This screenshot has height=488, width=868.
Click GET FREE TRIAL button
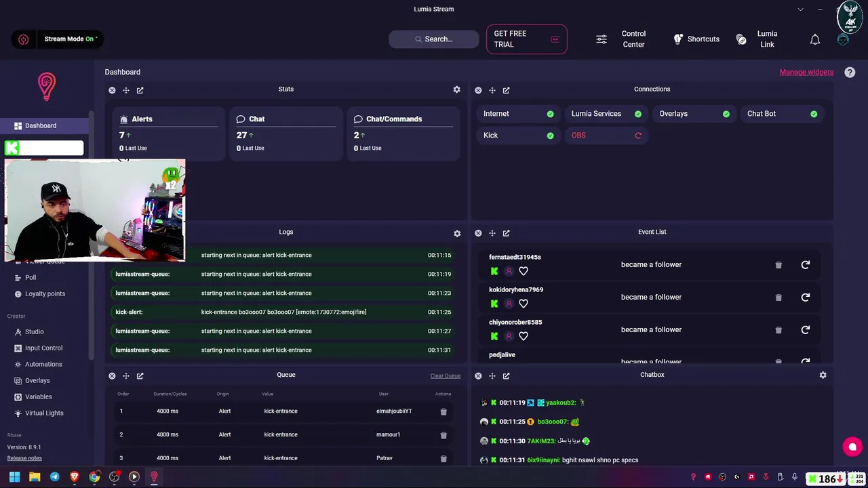pyautogui.click(x=526, y=39)
